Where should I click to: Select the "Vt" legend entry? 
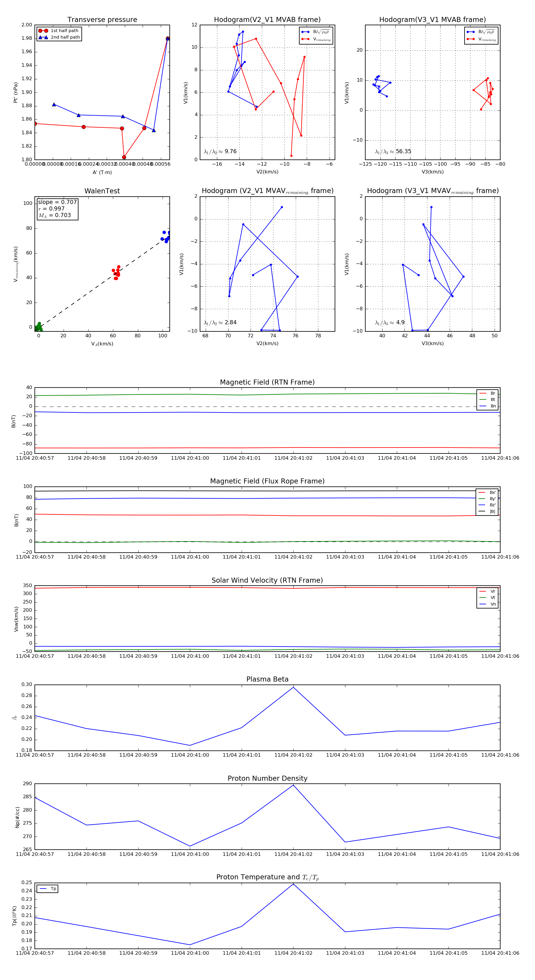click(488, 598)
